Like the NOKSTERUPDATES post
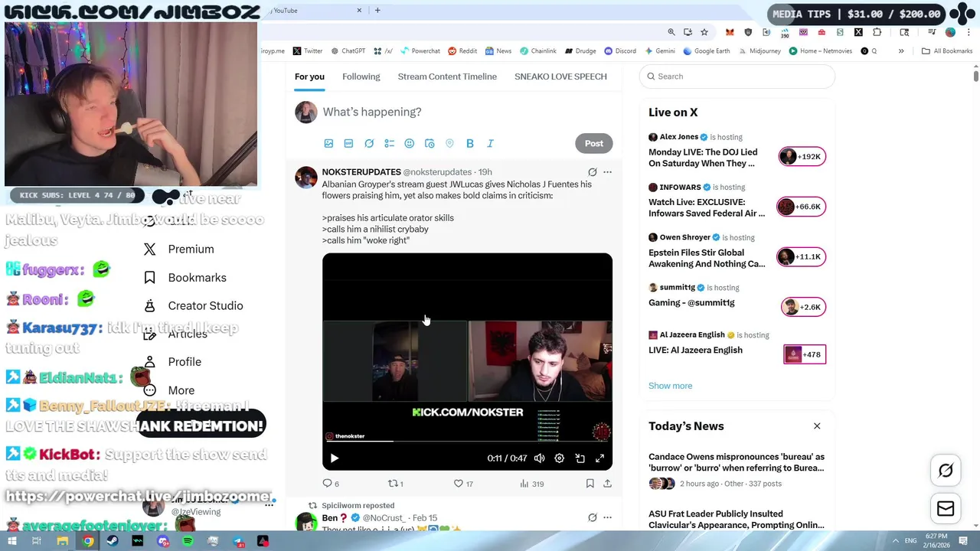This screenshot has width=980, height=551. click(x=463, y=484)
